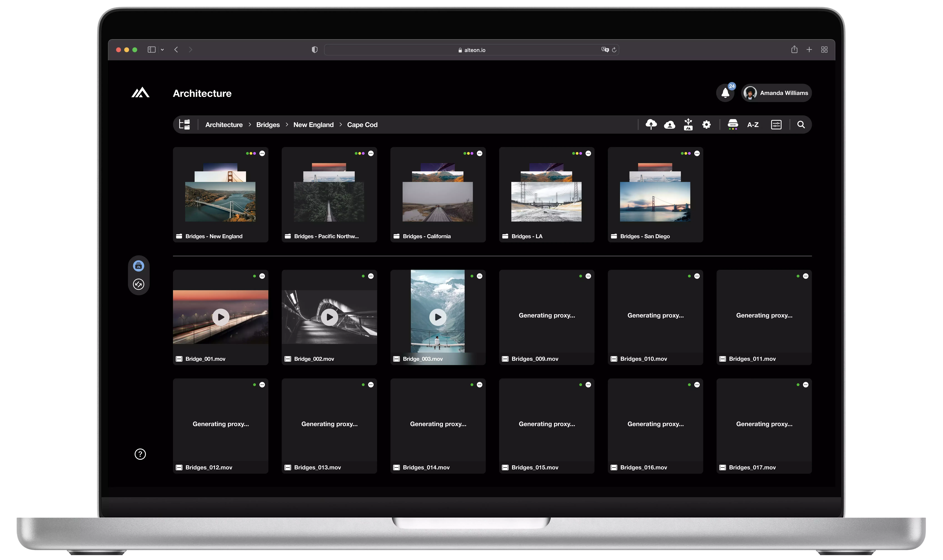Expand the Safari sidebar dropdown arrow
The width and height of the screenshot is (943, 560).
pos(162,50)
